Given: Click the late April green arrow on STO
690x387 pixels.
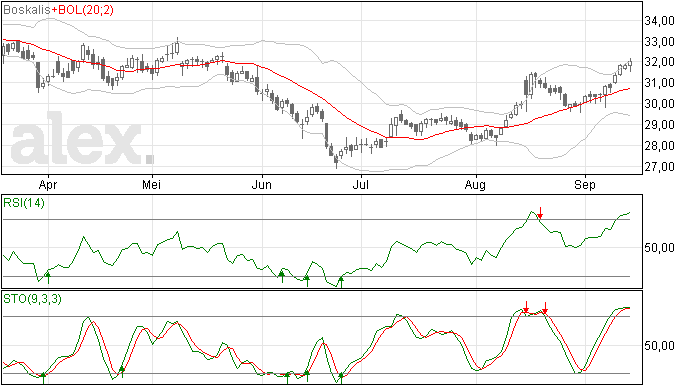Looking at the screenshot, I should pyautogui.click(x=122, y=372).
